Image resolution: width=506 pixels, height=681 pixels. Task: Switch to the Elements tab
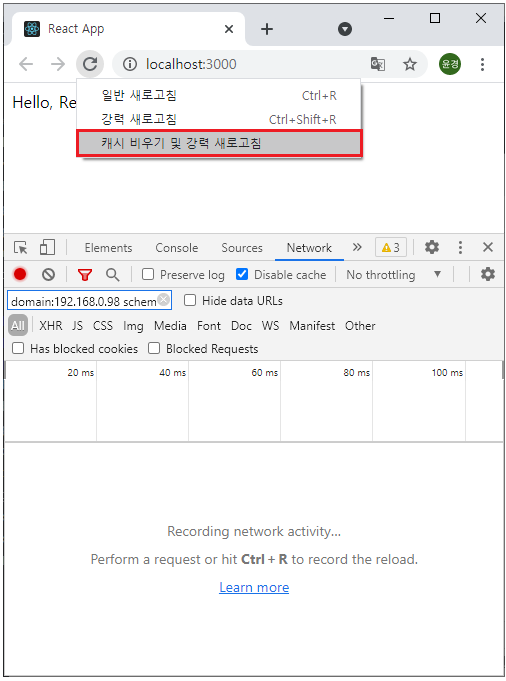point(108,248)
